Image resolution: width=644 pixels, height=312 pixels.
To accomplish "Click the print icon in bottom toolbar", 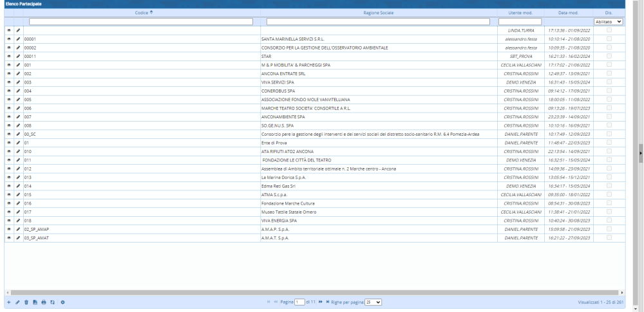I will 44,302.
